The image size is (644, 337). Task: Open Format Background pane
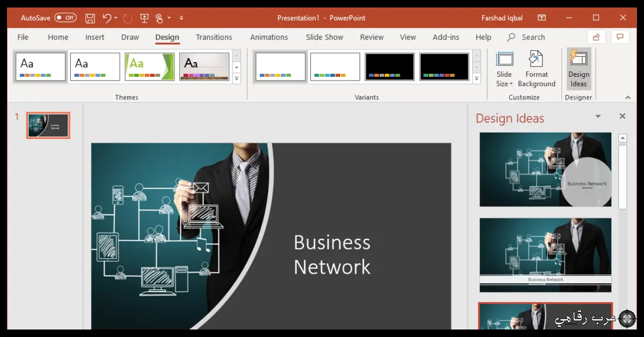[x=536, y=69]
